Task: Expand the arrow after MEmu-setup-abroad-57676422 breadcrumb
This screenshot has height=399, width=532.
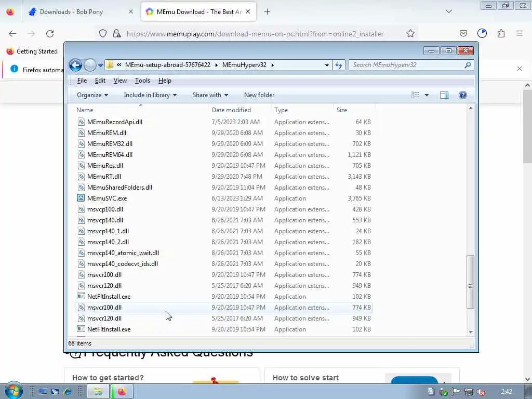Action: pos(217,65)
